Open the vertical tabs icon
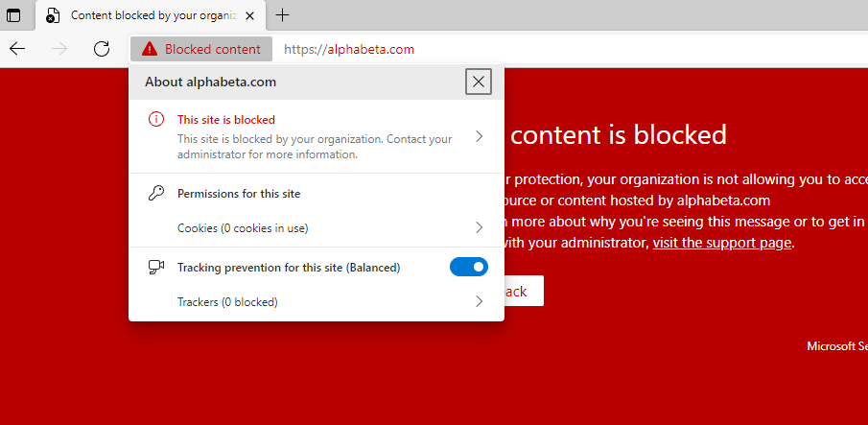 click(x=13, y=15)
